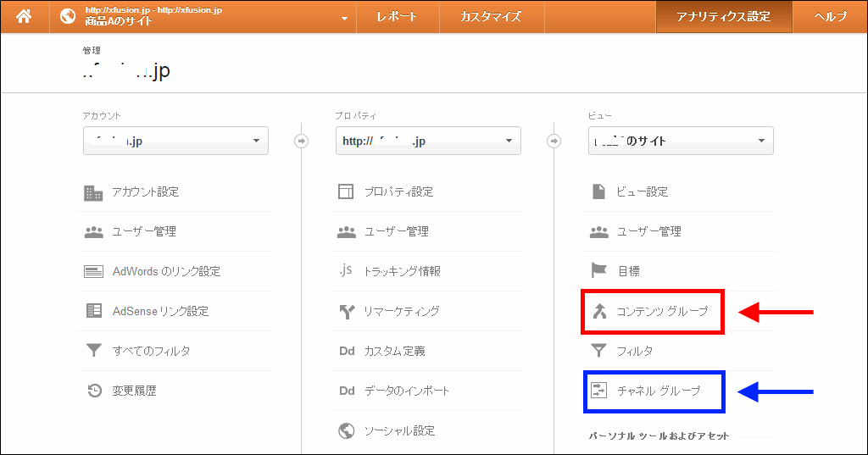The image size is (868, 455).
Task: Click the 変更履歴 history clock icon
Action: pos(93,391)
